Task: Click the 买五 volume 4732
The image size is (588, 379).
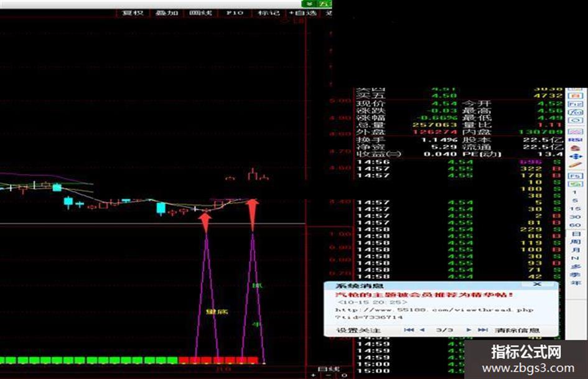Action: [548, 96]
